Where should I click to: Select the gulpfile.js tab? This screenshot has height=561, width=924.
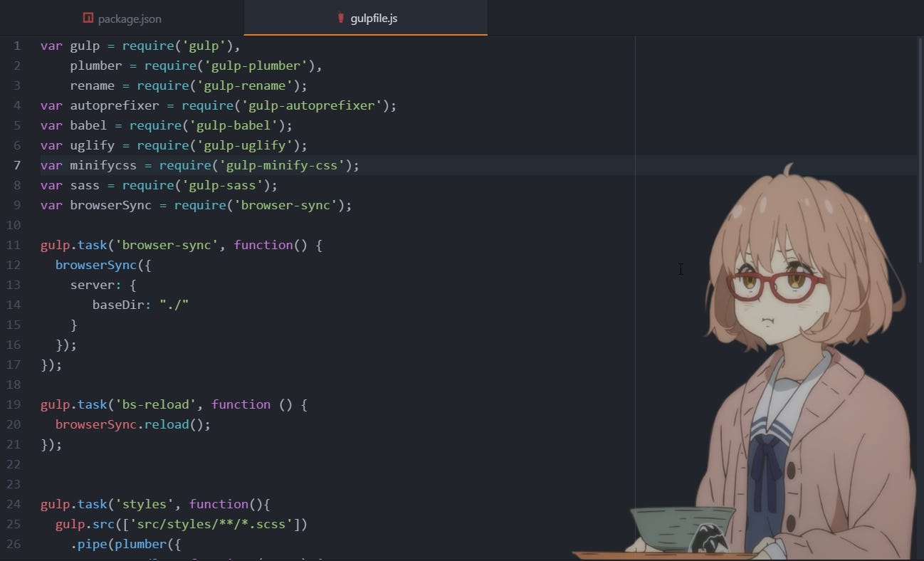[366, 18]
